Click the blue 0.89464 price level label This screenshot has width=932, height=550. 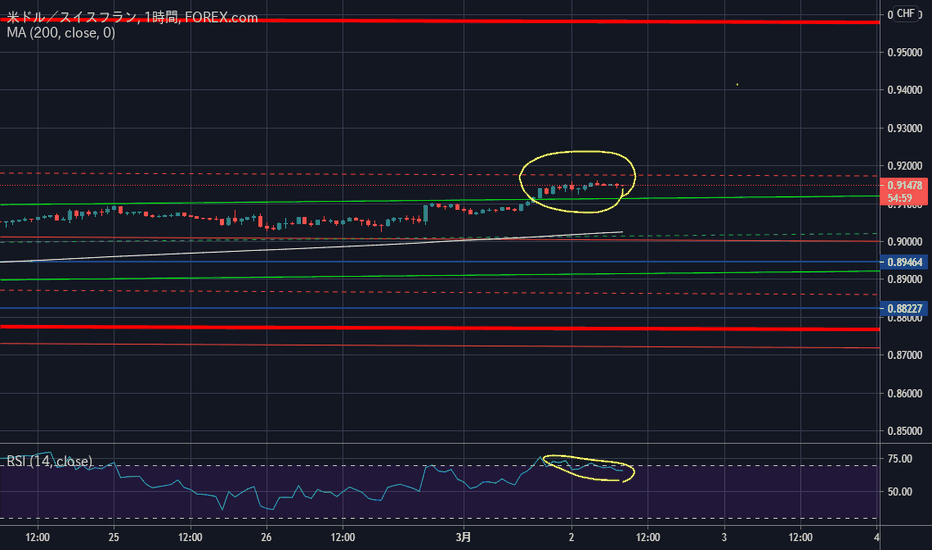904,262
